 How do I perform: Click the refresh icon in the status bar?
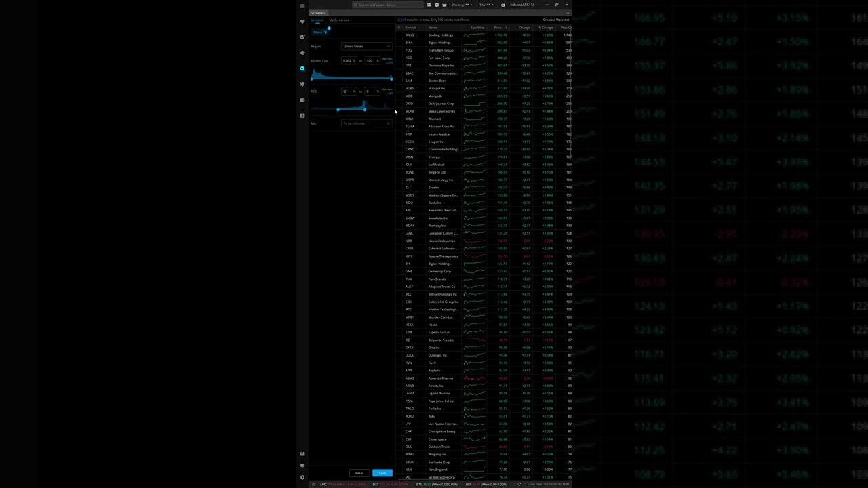519,484
